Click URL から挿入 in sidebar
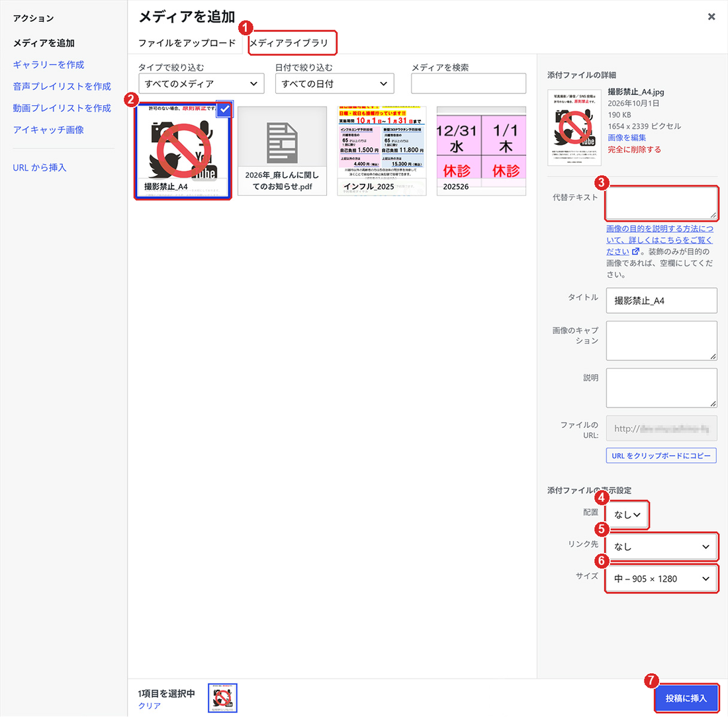Viewport: 728px width, 717px height. click(40, 167)
